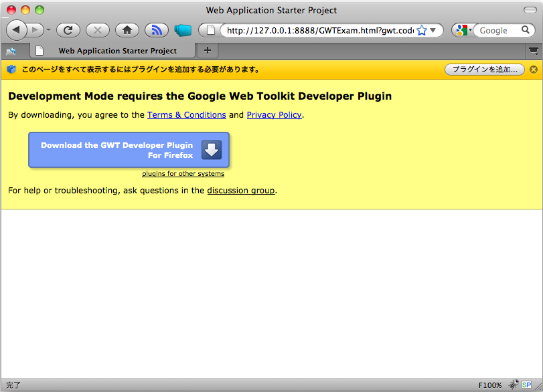The width and height of the screenshot is (543, 392).
Task: Click inside the URL address bar
Action: click(x=321, y=30)
